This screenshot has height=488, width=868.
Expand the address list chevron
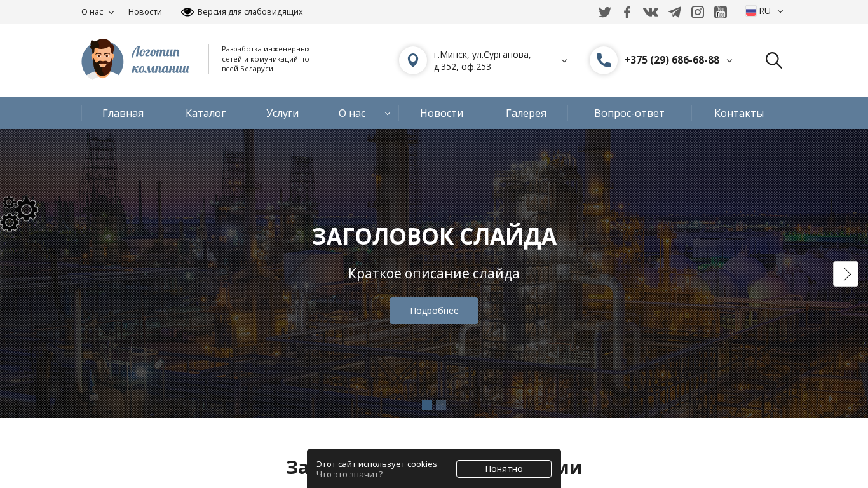[564, 61]
